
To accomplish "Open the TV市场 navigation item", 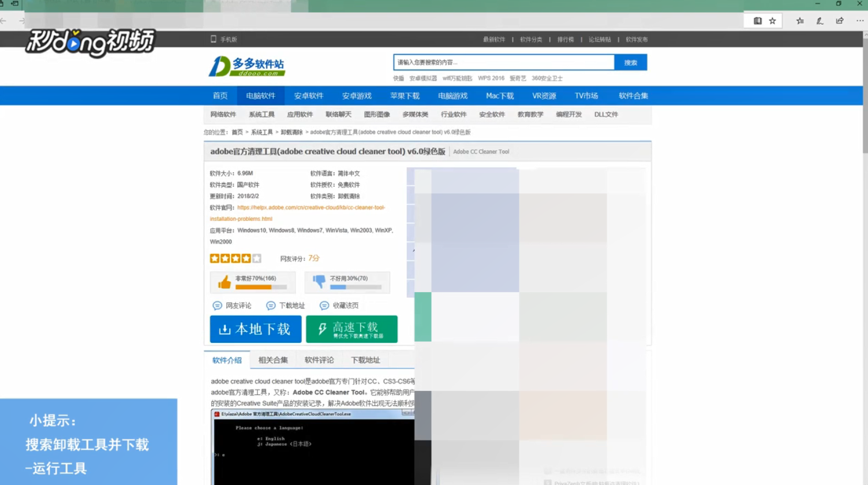I will point(586,96).
